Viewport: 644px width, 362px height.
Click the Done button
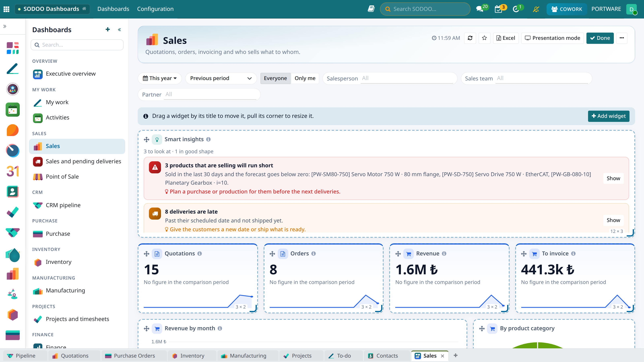click(600, 38)
